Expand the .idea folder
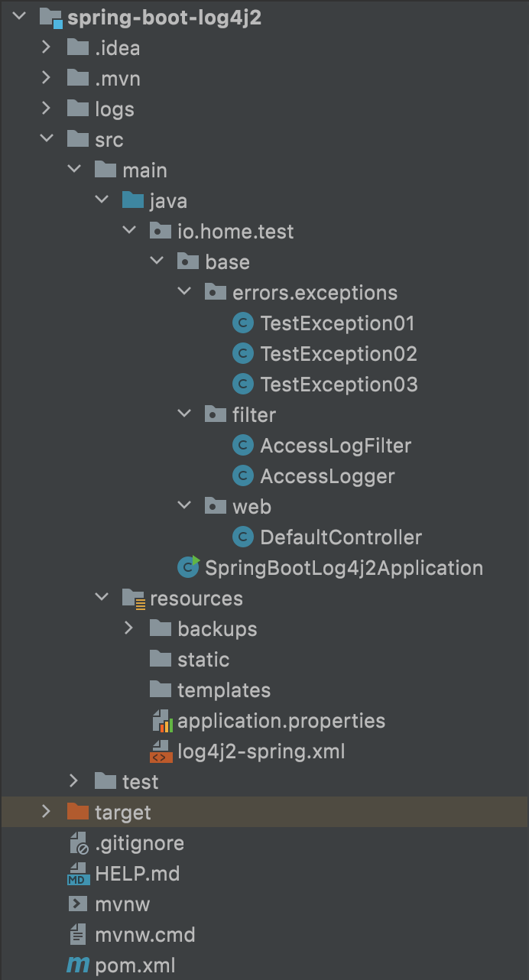Image resolution: width=529 pixels, height=980 pixels. [47, 47]
